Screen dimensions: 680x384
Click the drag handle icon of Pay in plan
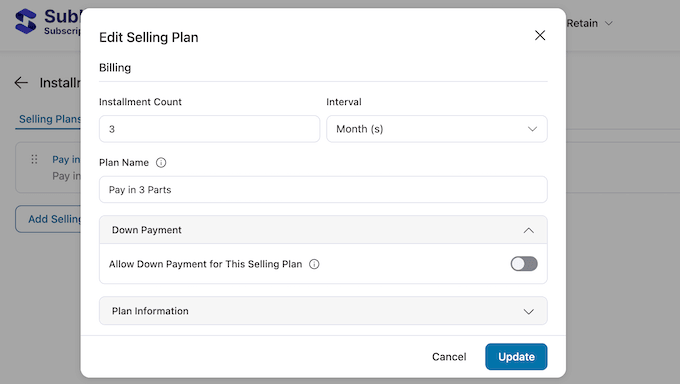click(x=34, y=159)
